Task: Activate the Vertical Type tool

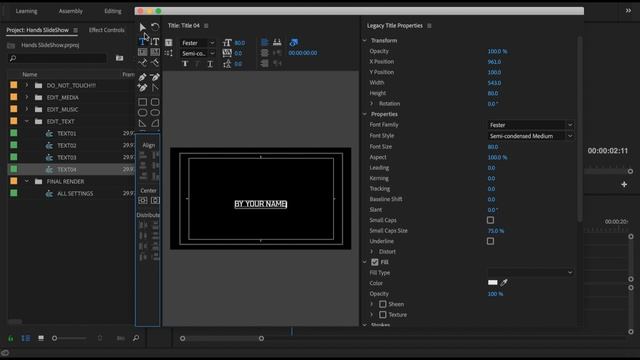Action: click(x=155, y=41)
